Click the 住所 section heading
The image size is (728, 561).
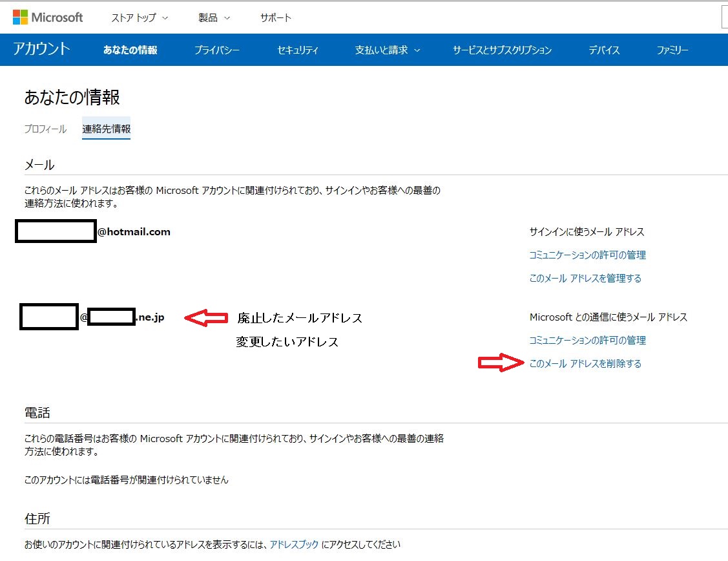point(37,519)
